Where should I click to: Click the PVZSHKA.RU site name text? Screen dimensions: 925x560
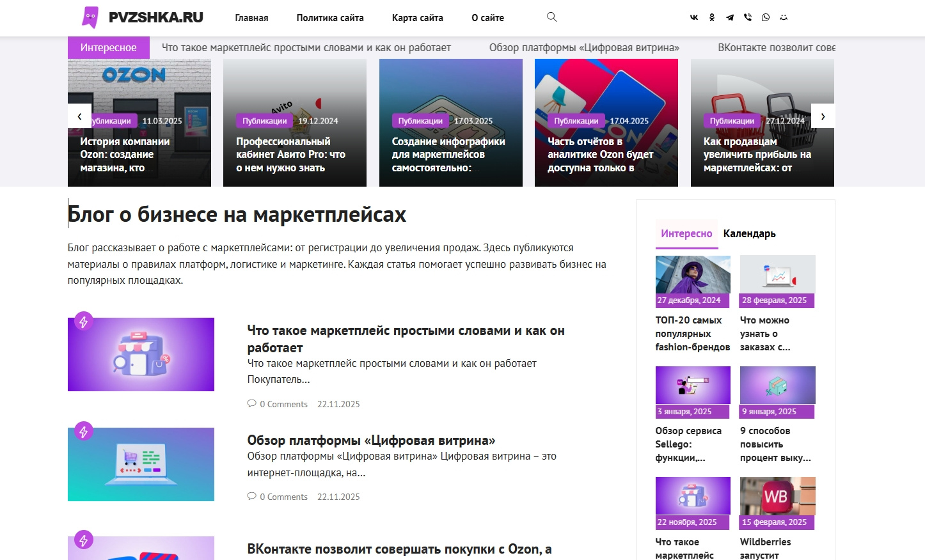click(x=156, y=17)
